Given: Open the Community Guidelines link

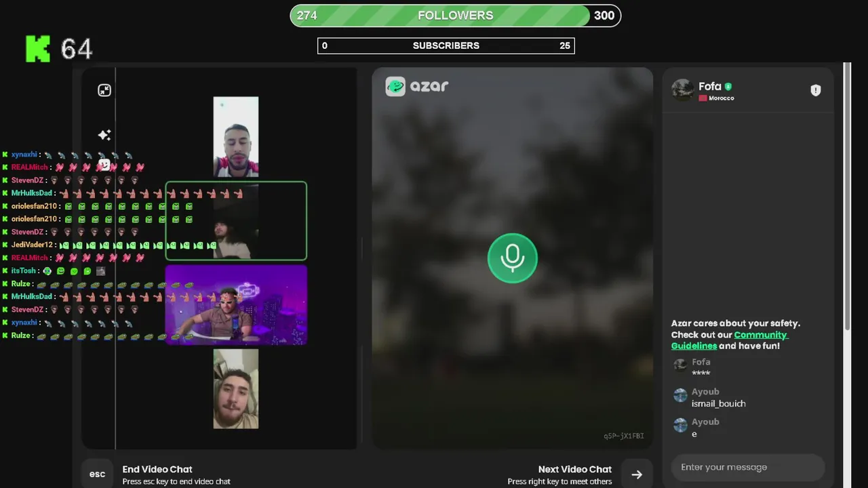Looking at the screenshot, I should tap(730, 340).
